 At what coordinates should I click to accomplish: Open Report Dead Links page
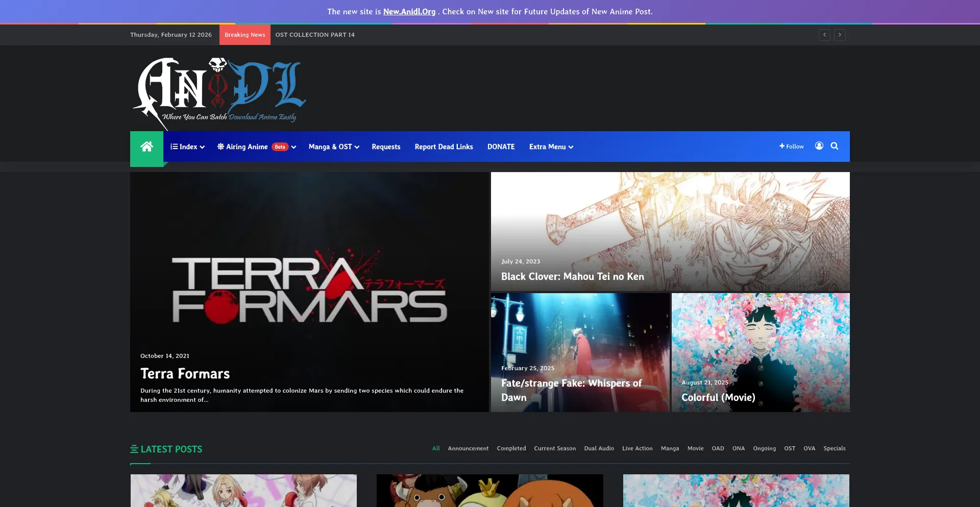(444, 147)
